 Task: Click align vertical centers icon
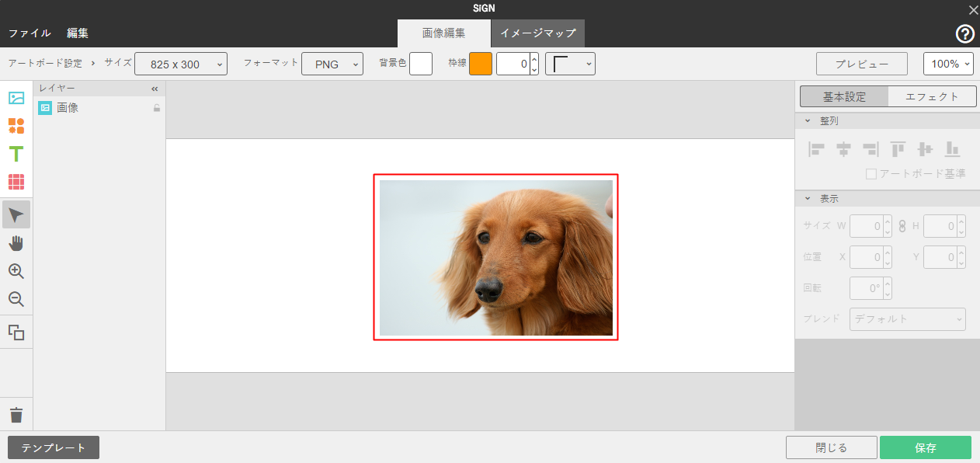925,148
